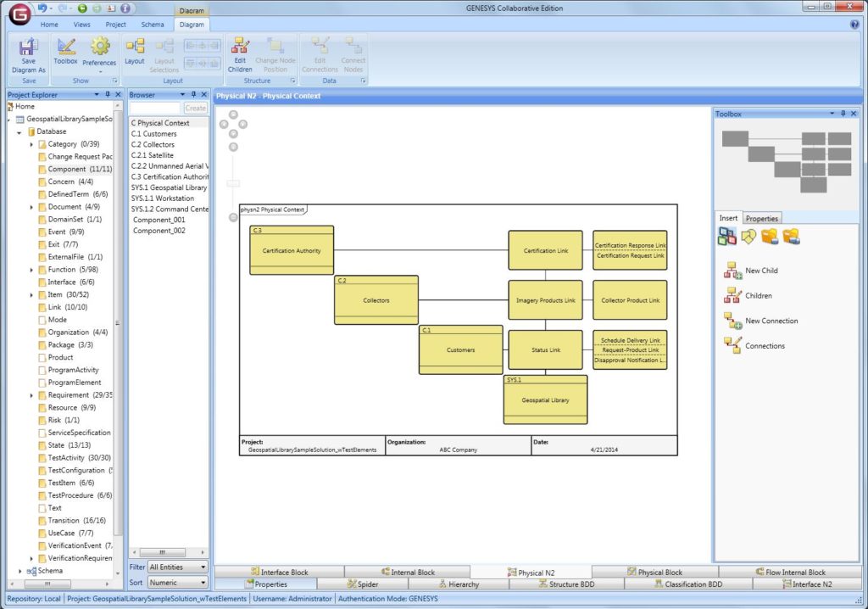Open the Project ribbon tab
This screenshot has width=868, height=609.
point(115,25)
